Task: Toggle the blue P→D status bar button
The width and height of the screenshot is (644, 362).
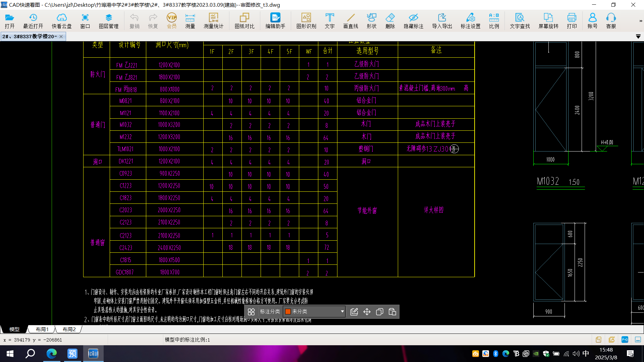Action: 625,340
